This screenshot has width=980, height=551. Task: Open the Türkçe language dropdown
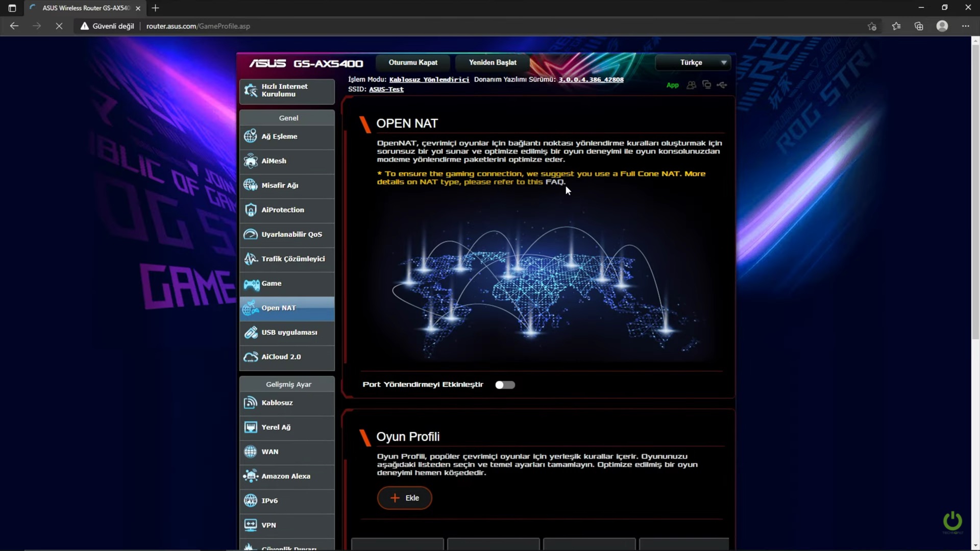pyautogui.click(x=693, y=62)
